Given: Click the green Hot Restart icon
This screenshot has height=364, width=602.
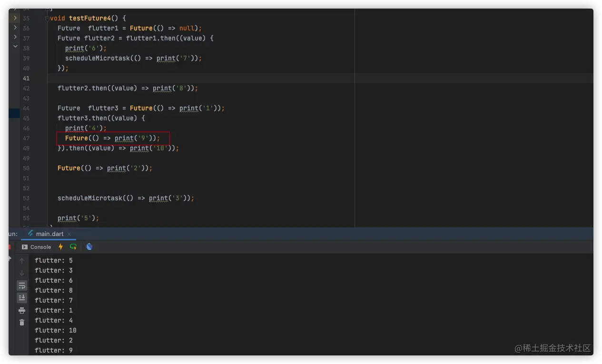Looking at the screenshot, I should point(73,246).
